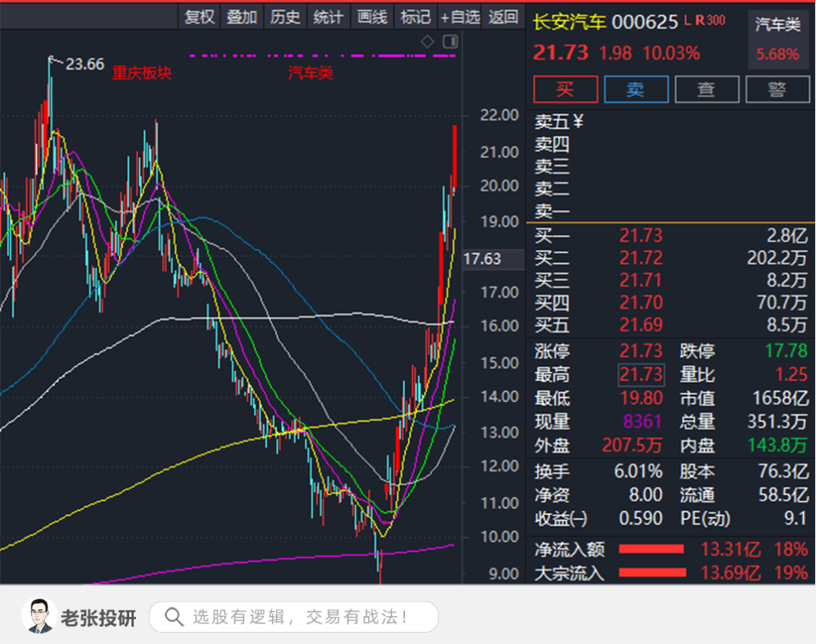
Task: Click the L tag next to stock code
Action: pos(688,20)
